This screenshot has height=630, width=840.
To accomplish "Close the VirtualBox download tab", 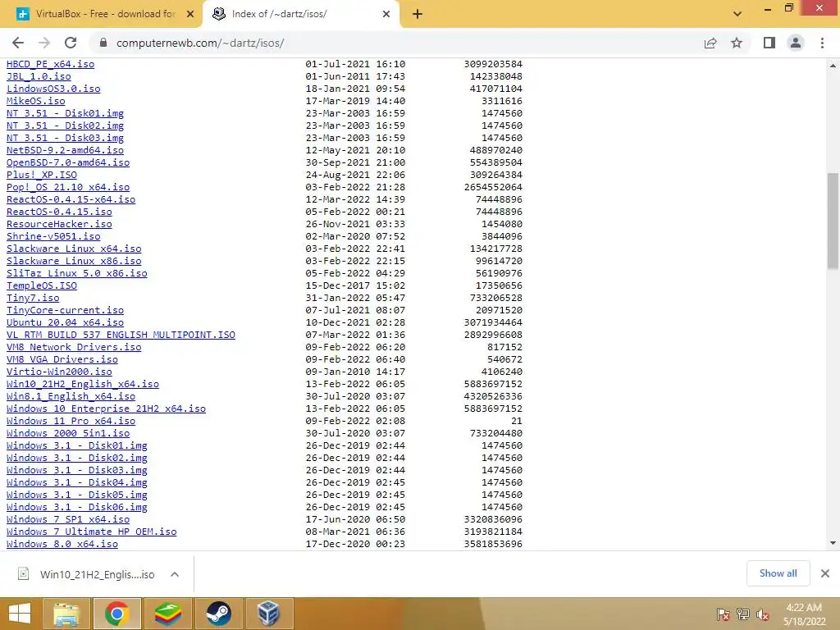I will pos(190,15).
